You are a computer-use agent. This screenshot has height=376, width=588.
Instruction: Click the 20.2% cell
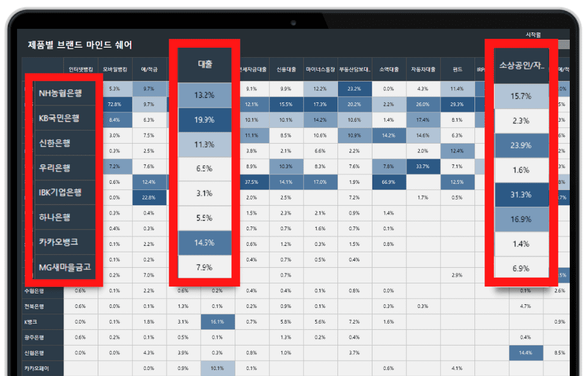click(x=355, y=104)
